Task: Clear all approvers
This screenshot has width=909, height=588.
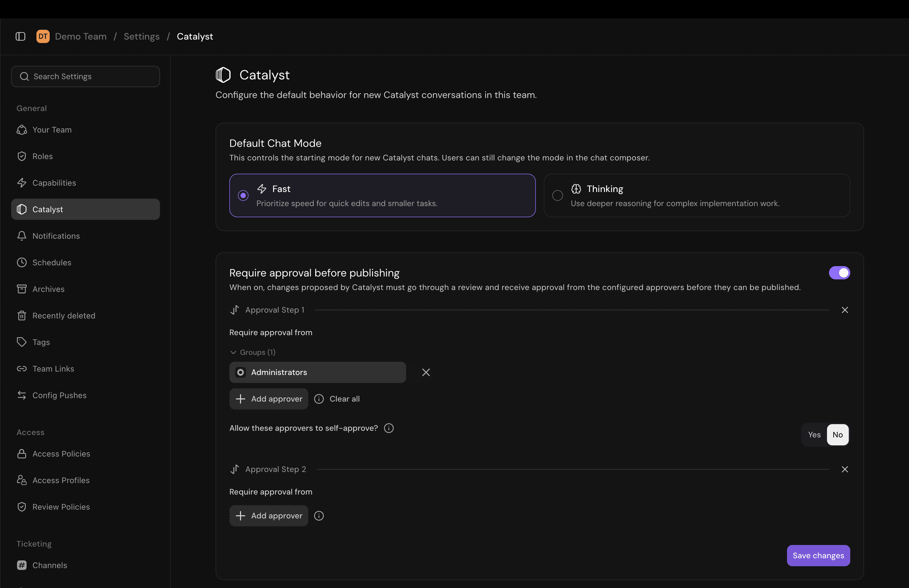Action: pos(344,399)
